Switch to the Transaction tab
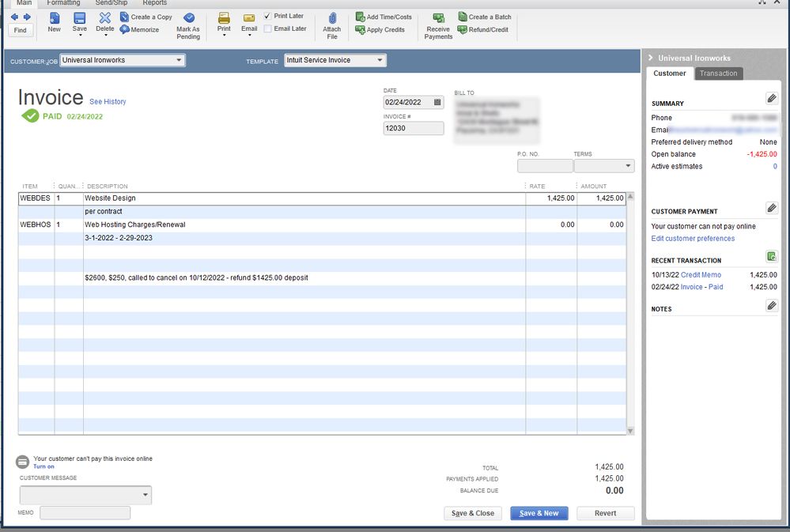Screen dimensions: 790x532 (718, 74)
